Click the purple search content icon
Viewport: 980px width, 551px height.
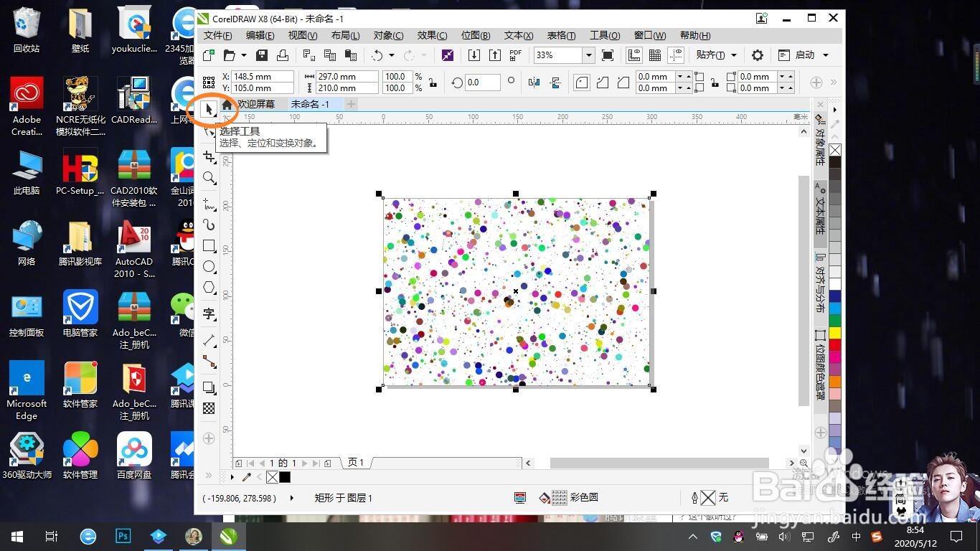(x=448, y=55)
